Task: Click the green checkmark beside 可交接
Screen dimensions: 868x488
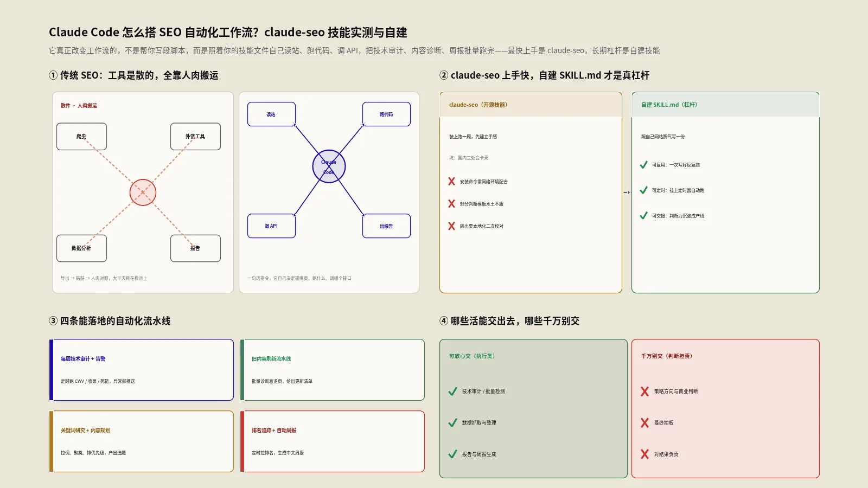Action: 643,216
